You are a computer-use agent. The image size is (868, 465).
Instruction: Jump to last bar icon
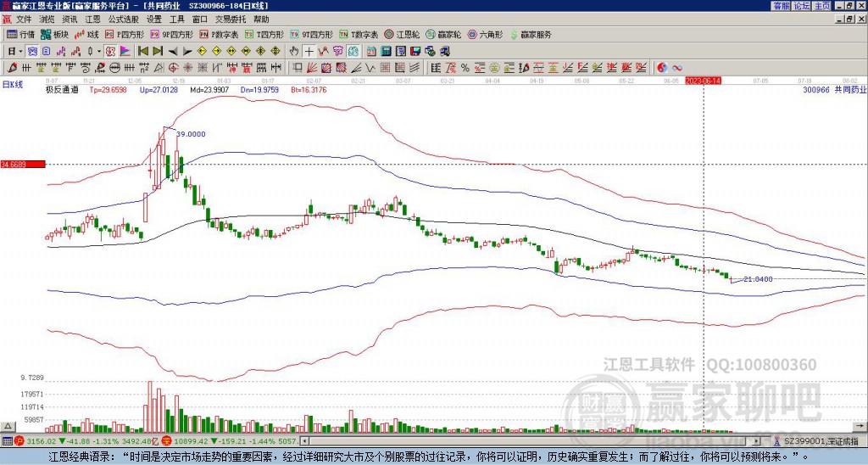158,52
